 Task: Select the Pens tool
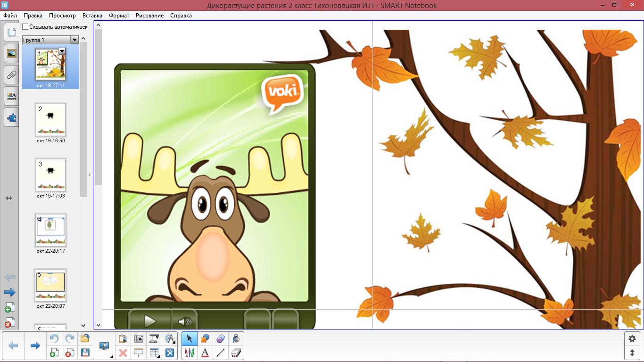(x=190, y=353)
